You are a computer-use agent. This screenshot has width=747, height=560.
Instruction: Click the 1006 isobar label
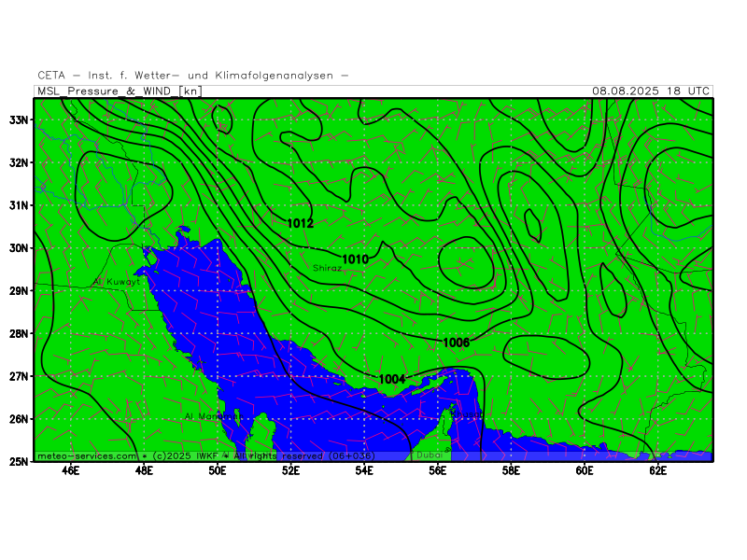pos(457,343)
